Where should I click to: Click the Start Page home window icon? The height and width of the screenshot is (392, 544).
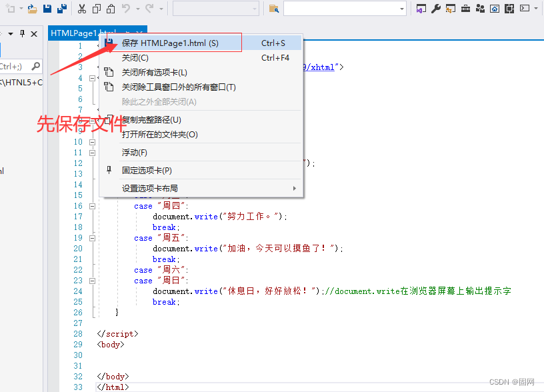click(495, 9)
